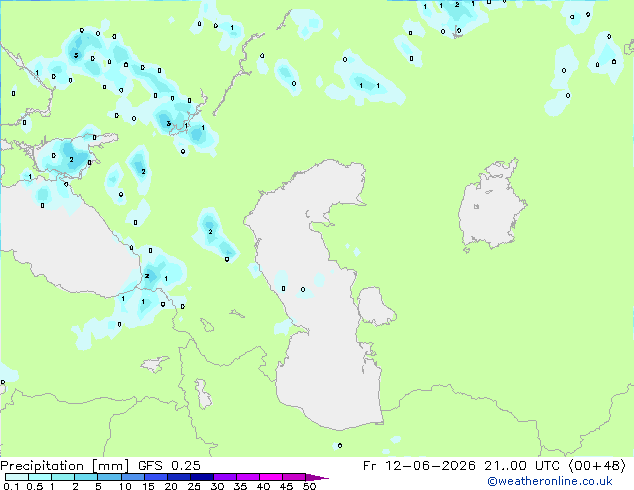Click the '30' legend scale label
This screenshot has width=634, height=490.
click(x=217, y=486)
